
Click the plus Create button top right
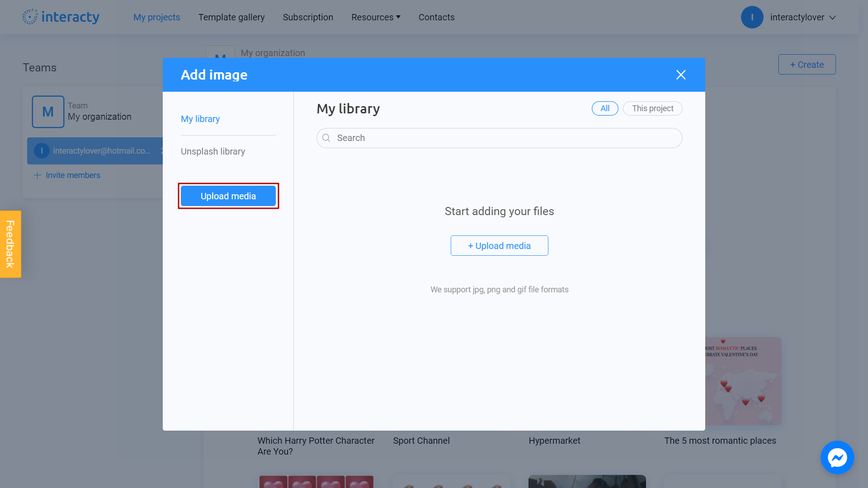coord(807,64)
